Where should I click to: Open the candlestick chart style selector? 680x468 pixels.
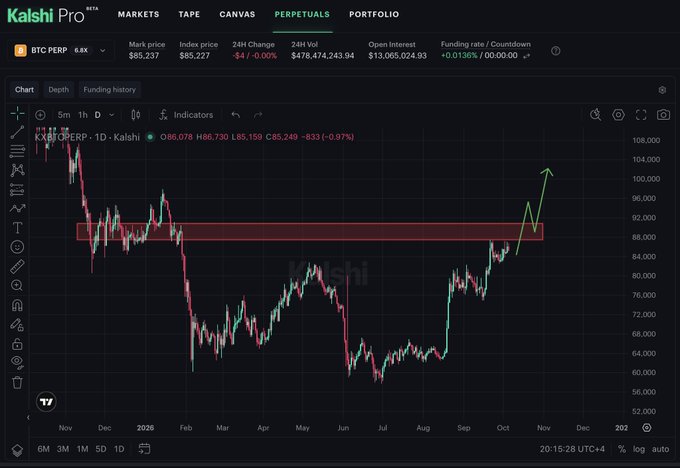coord(136,115)
